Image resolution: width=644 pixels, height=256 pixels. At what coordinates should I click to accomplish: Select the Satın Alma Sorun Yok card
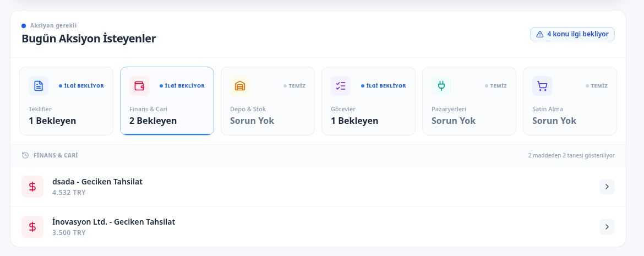570,101
